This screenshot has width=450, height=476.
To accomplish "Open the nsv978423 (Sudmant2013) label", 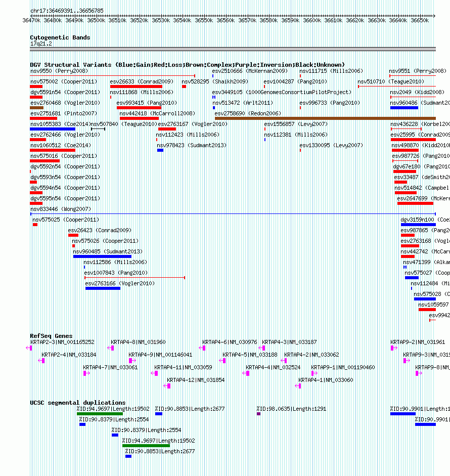I will pyautogui.click(x=192, y=145).
